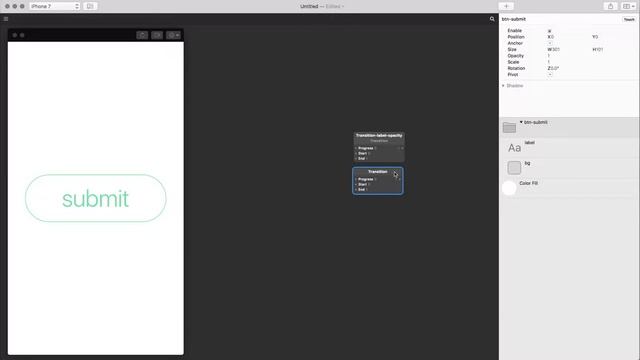Open the Anchor dropdown
This screenshot has width=640, height=360.
tap(550, 43)
